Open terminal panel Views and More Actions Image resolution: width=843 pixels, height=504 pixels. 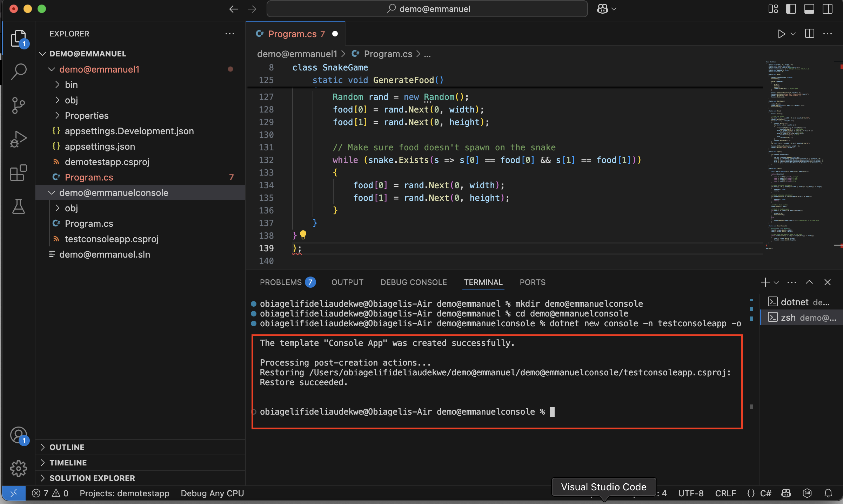[792, 282]
